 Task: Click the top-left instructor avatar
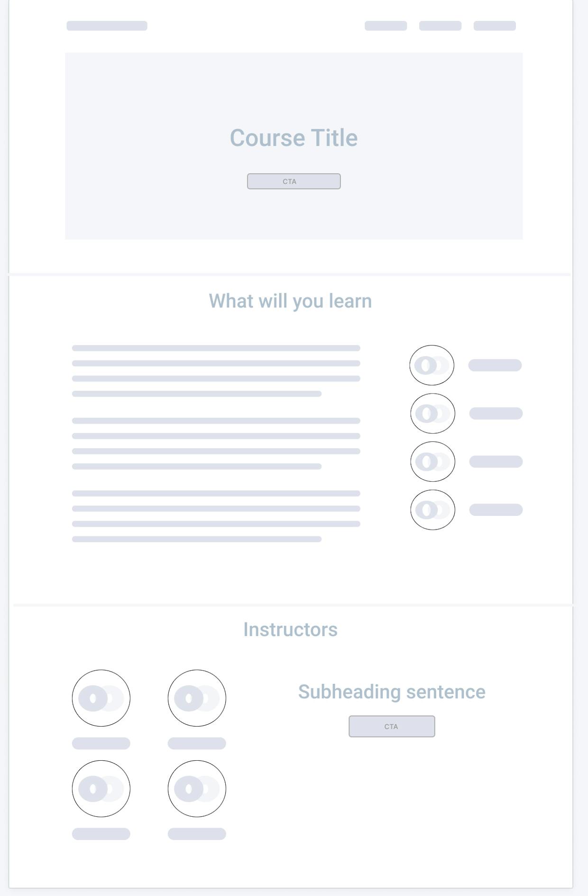coord(101,698)
